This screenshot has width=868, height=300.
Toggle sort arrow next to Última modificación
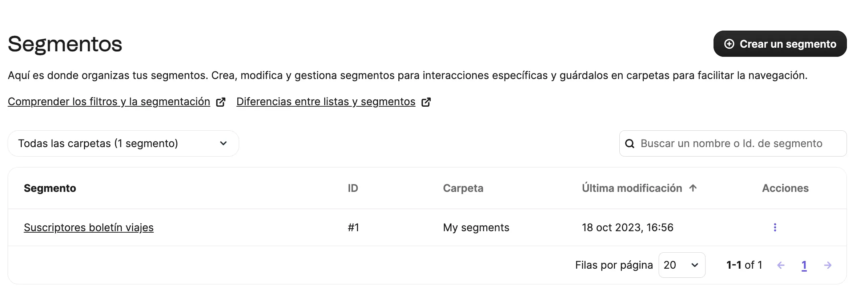click(693, 188)
